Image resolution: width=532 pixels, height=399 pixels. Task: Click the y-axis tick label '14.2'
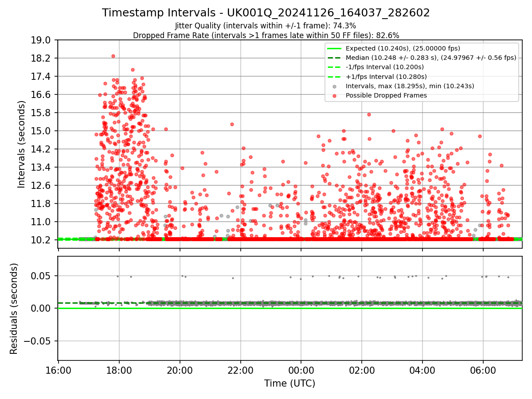(x=41, y=149)
